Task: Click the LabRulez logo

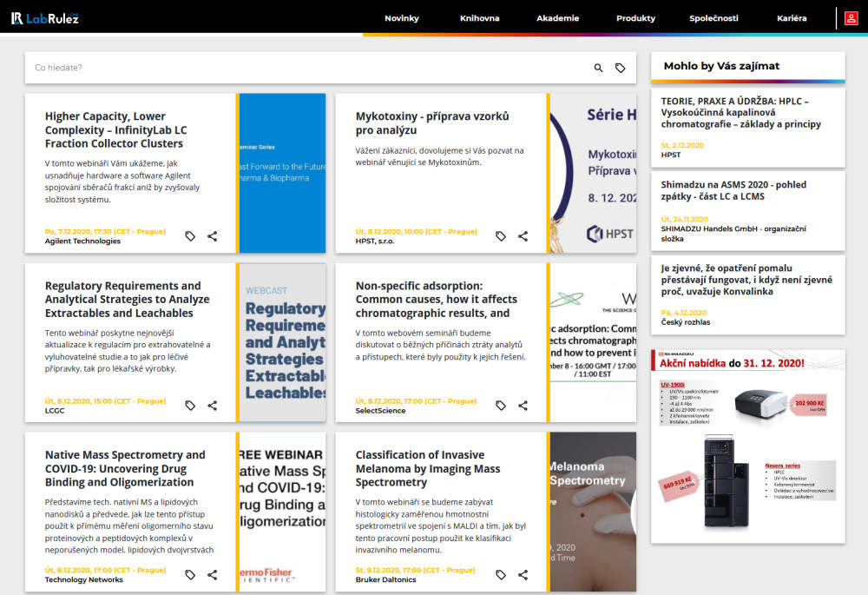Action: point(45,18)
